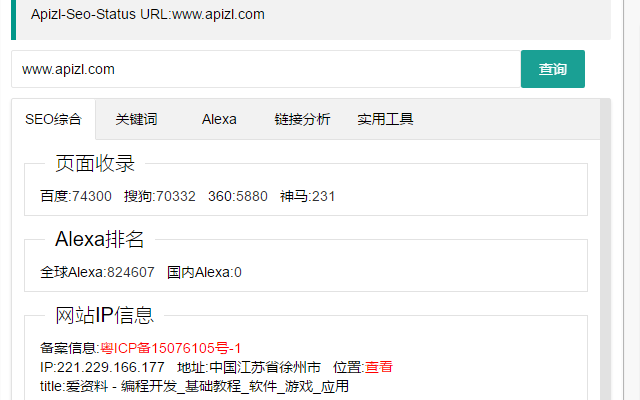The image size is (640, 400).
Task: Focus the www.apizl.com URL input field
Action: [x=266, y=69]
